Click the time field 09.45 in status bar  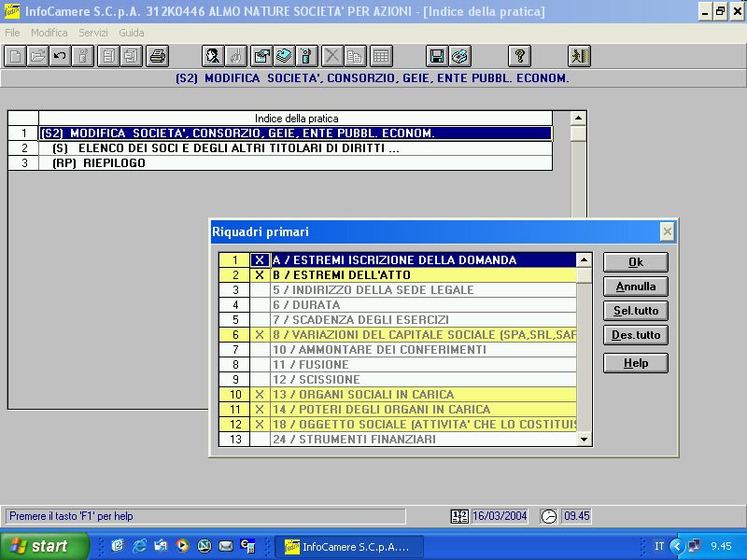pos(576,516)
